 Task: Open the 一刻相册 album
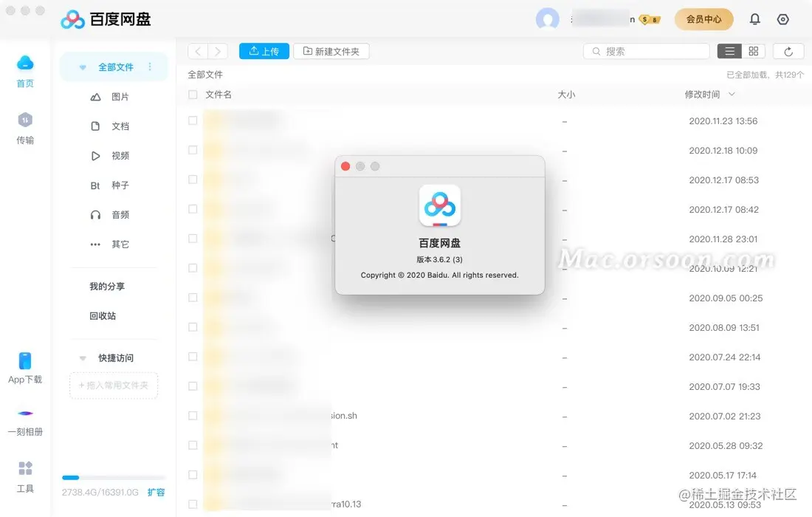click(25, 422)
